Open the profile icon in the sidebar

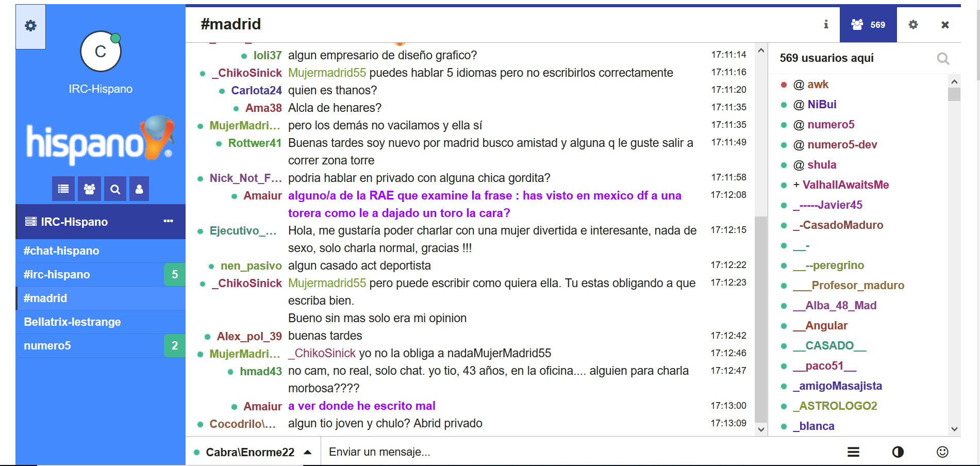click(x=139, y=189)
